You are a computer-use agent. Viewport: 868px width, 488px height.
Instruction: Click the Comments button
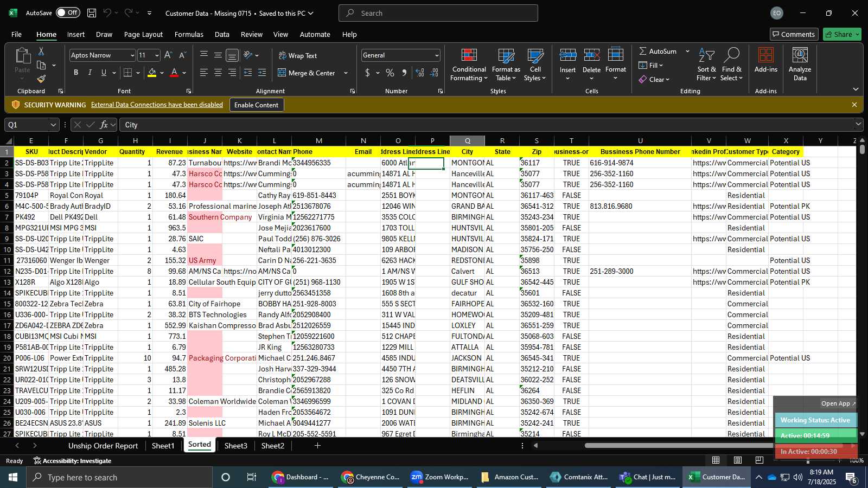(x=794, y=34)
